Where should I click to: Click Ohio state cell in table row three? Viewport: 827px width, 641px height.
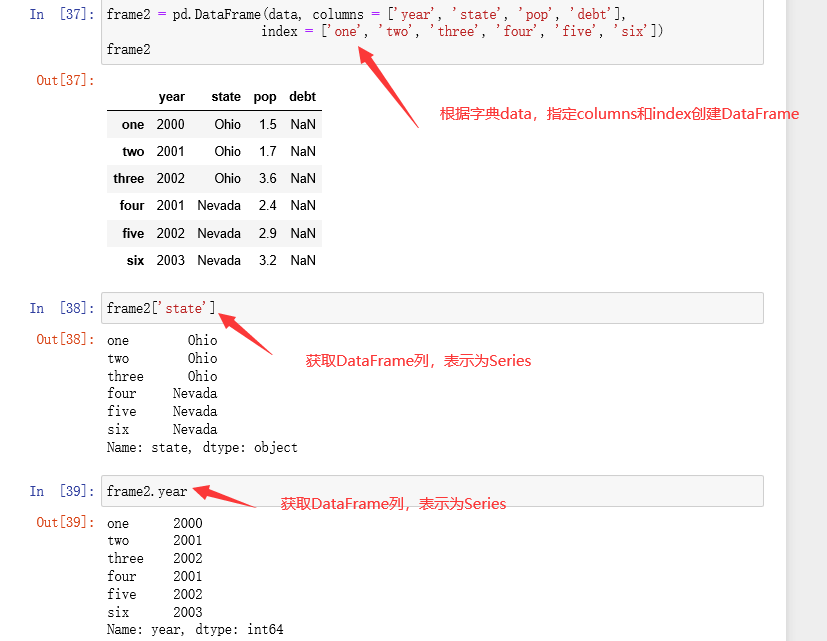(x=227, y=178)
